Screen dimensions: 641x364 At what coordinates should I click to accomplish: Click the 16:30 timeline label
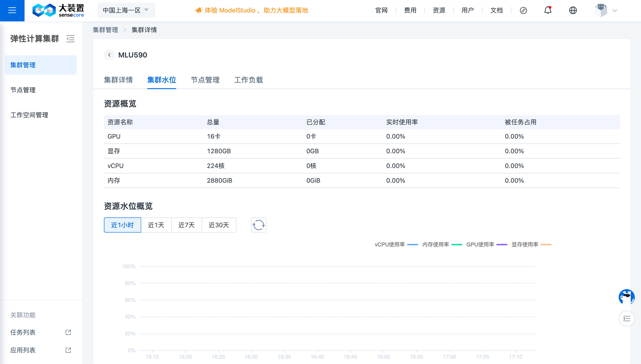pyautogui.click(x=251, y=357)
